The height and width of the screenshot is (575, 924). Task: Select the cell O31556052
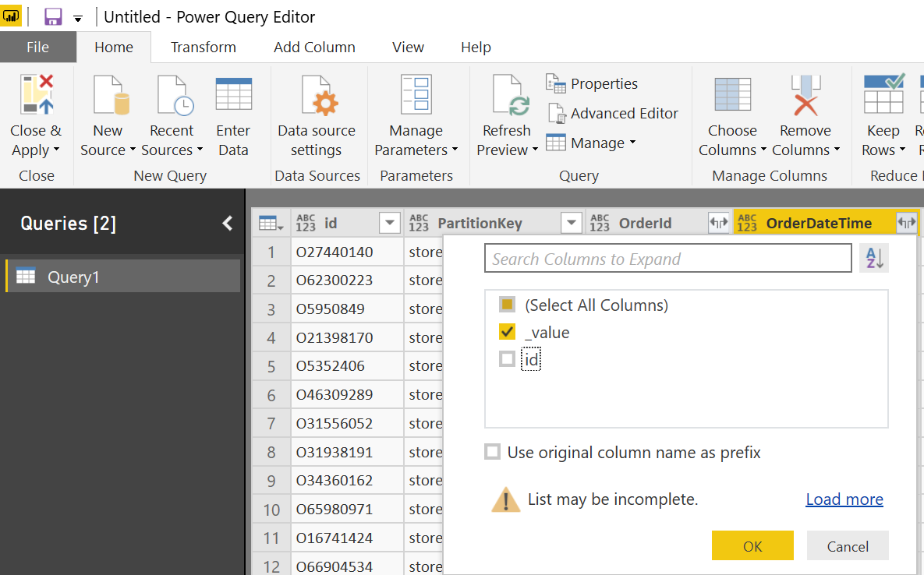(347, 424)
